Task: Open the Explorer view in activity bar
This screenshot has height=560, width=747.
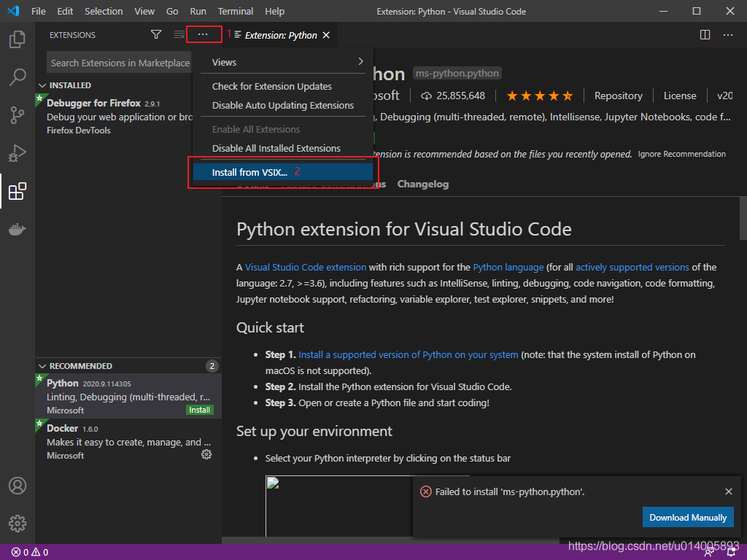Action: tap(18, 39)
